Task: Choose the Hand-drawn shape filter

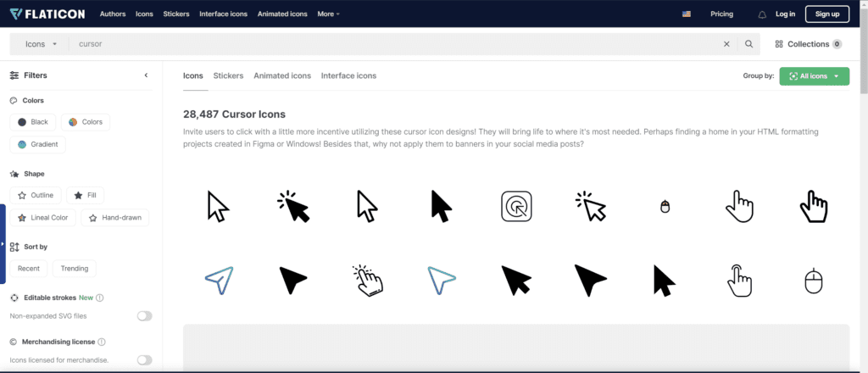Action: pos(115,218)
